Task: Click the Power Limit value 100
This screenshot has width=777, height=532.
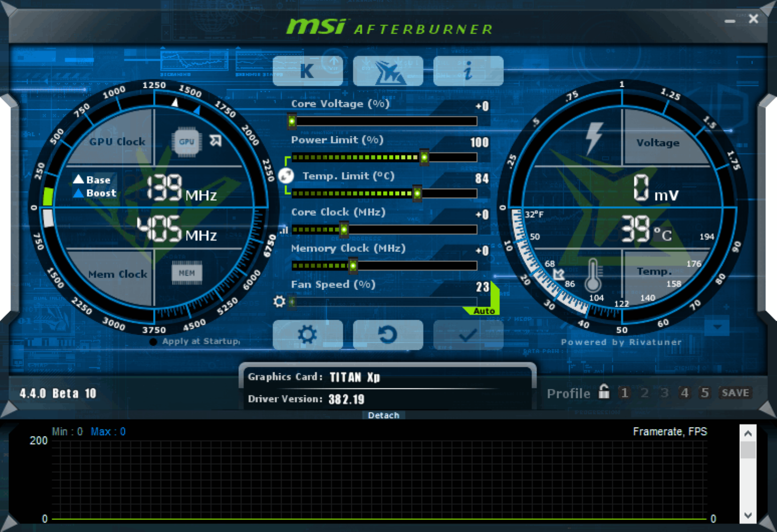Action: 479,142
